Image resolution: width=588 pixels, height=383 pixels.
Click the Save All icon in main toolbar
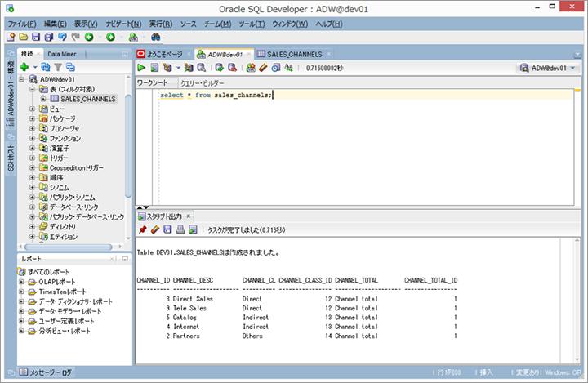49,38
